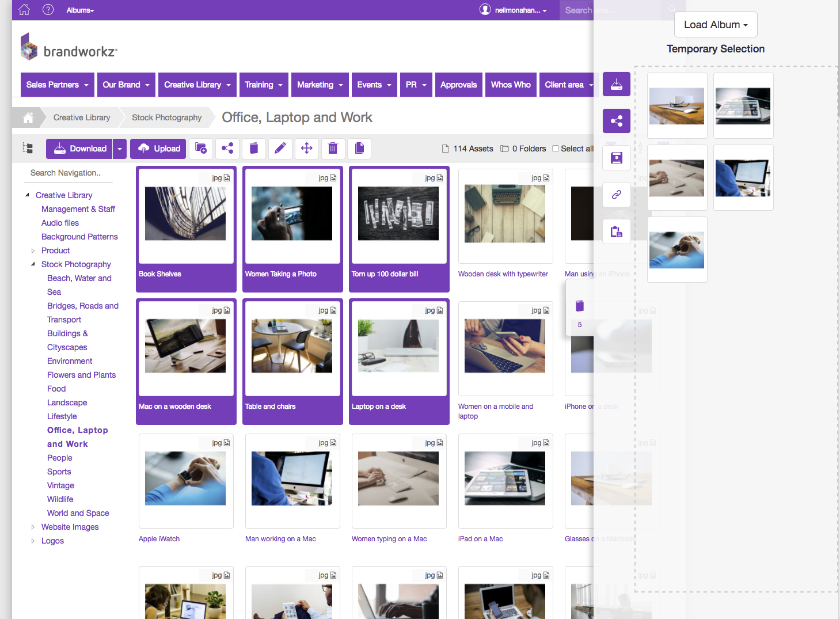Screen dimensions: 840x619
Task: Open Women typing on a Mac link
Action: point(389,539)
